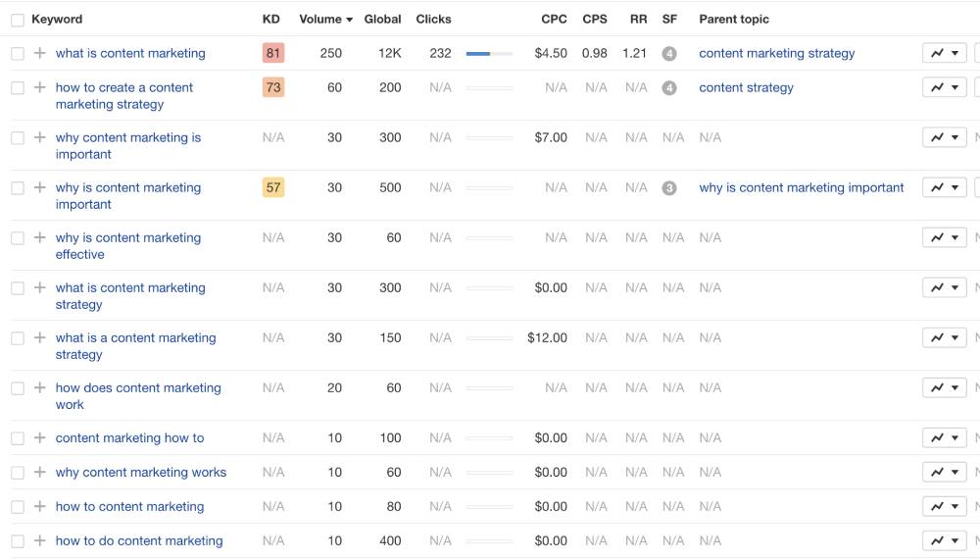Sort table by Volume column

tap(326, 20)
